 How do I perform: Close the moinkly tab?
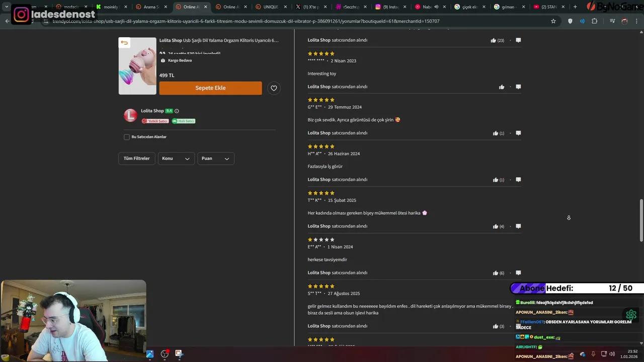click(x=125, y=7)
